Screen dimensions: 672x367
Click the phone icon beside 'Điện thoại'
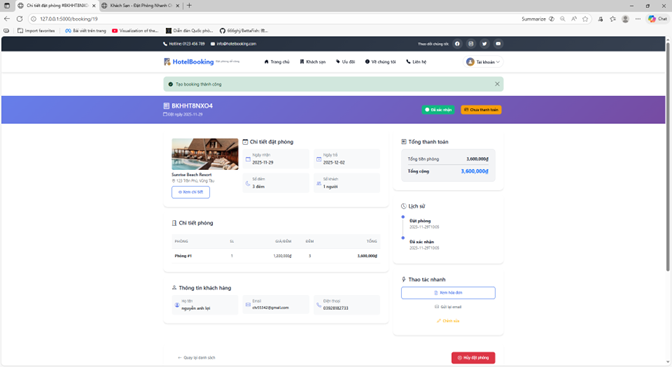click(x=319, y=305)
